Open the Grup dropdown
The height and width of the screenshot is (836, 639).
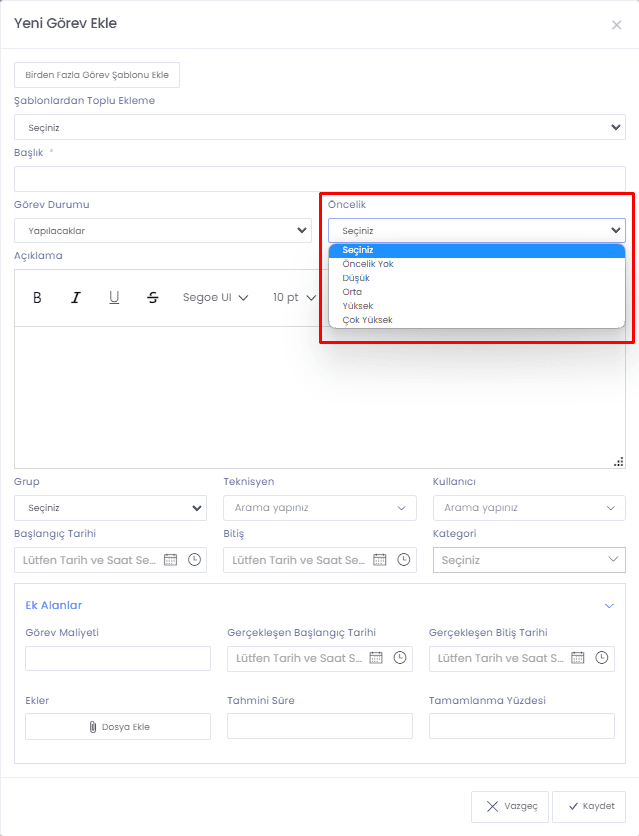(x=110, y=508)
